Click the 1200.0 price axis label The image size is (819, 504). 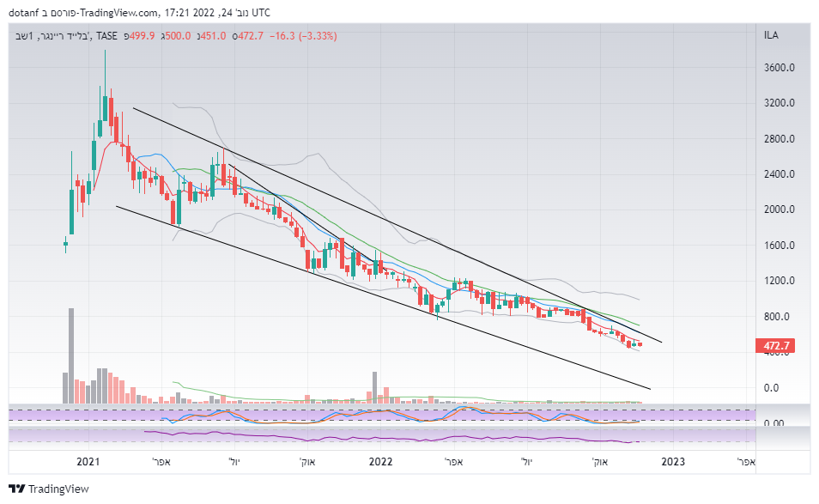point(780,281)
